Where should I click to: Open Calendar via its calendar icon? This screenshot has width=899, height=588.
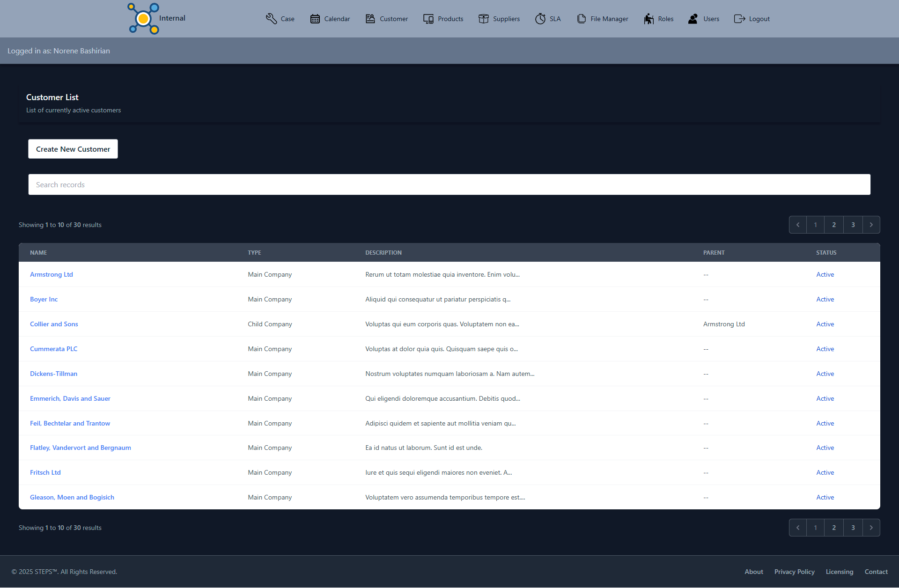point(315,19)
